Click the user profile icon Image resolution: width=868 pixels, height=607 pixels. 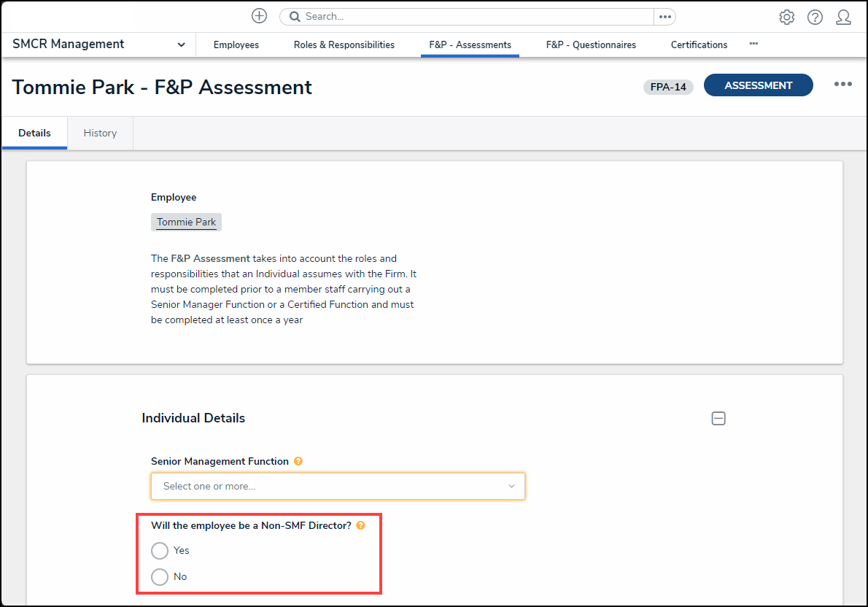click(x=843, y=16)
